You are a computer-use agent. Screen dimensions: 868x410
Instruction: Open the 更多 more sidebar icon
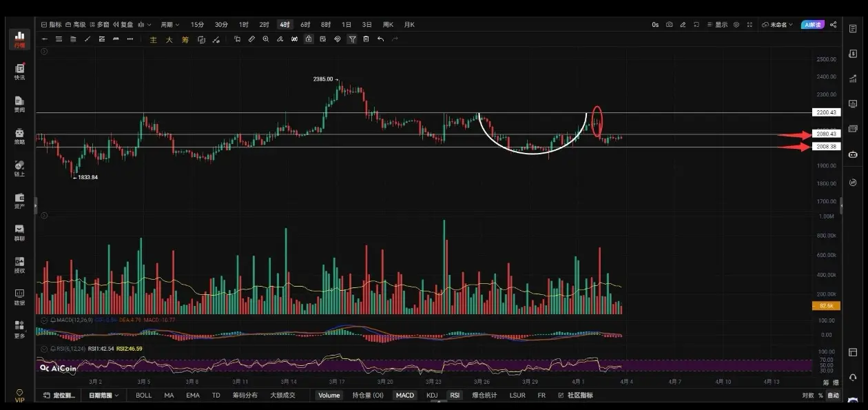point(19,329)
